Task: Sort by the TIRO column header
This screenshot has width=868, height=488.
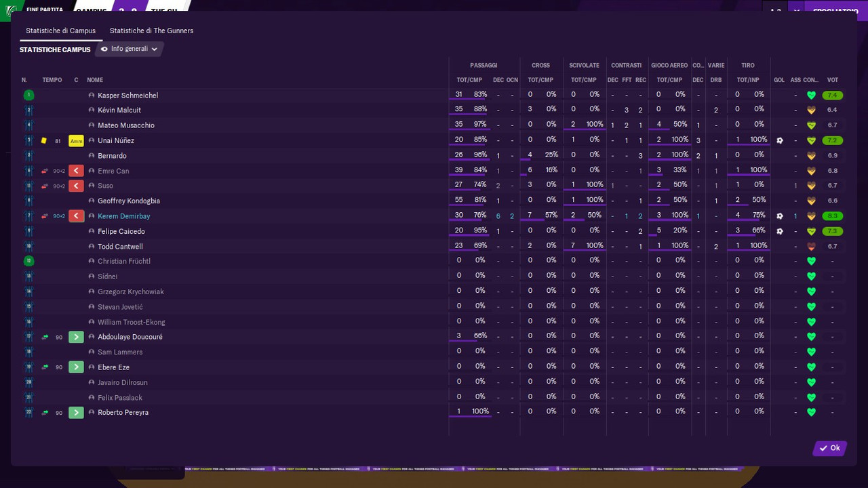Action: tap(748, 66)
